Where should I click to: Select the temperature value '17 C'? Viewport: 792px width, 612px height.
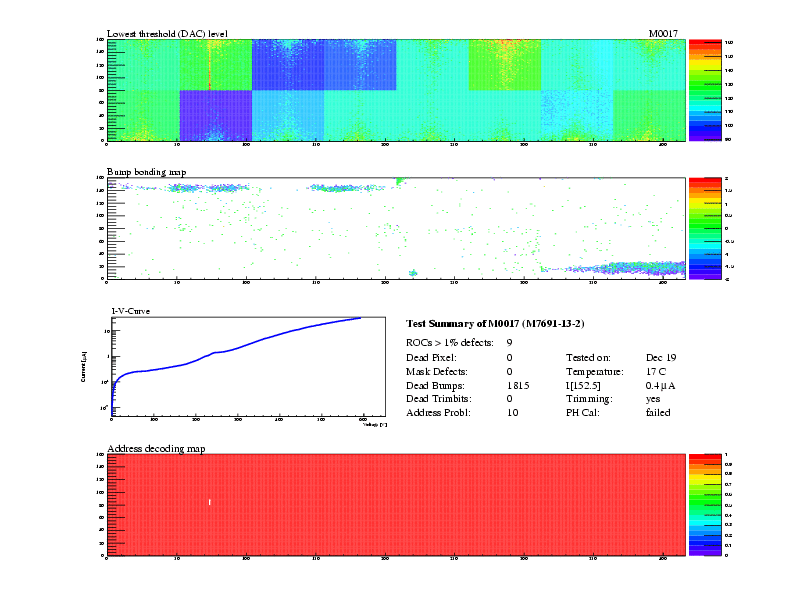click(656, 372)
